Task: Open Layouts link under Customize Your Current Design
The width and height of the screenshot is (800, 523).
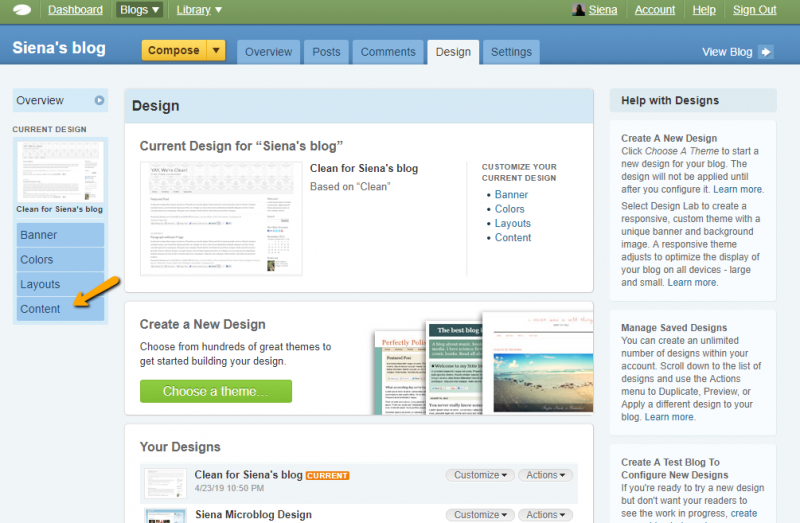Action: [x=513, y=223]
